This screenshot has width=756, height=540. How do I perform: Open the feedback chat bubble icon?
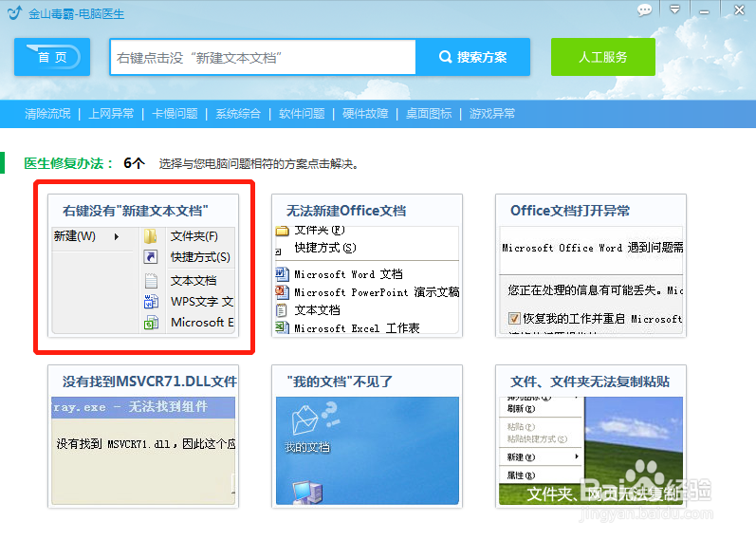644,9
